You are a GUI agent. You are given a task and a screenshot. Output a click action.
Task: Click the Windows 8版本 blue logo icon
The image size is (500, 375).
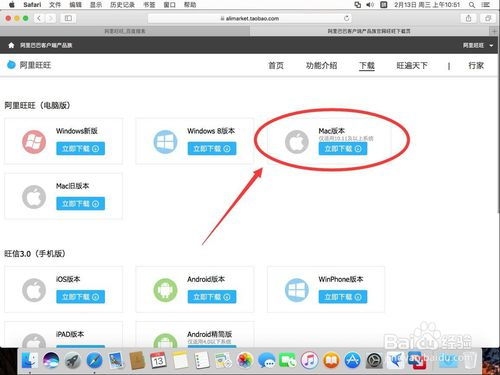tap(165, 142)
